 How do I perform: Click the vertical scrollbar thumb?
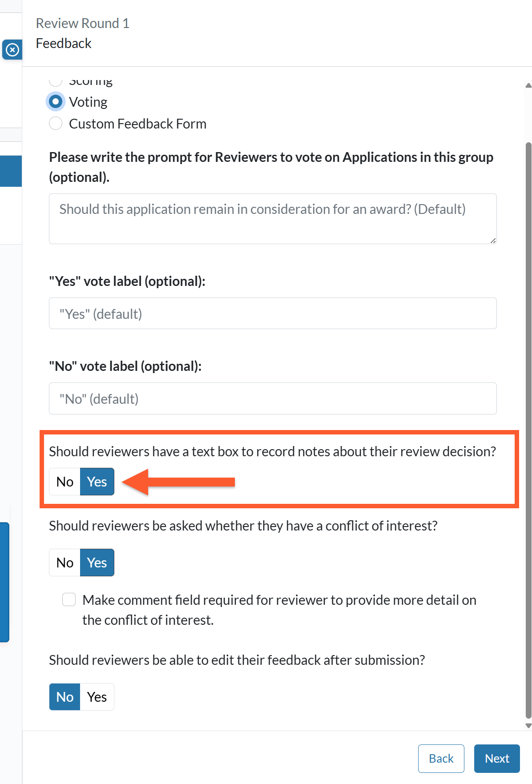point(528,430)
